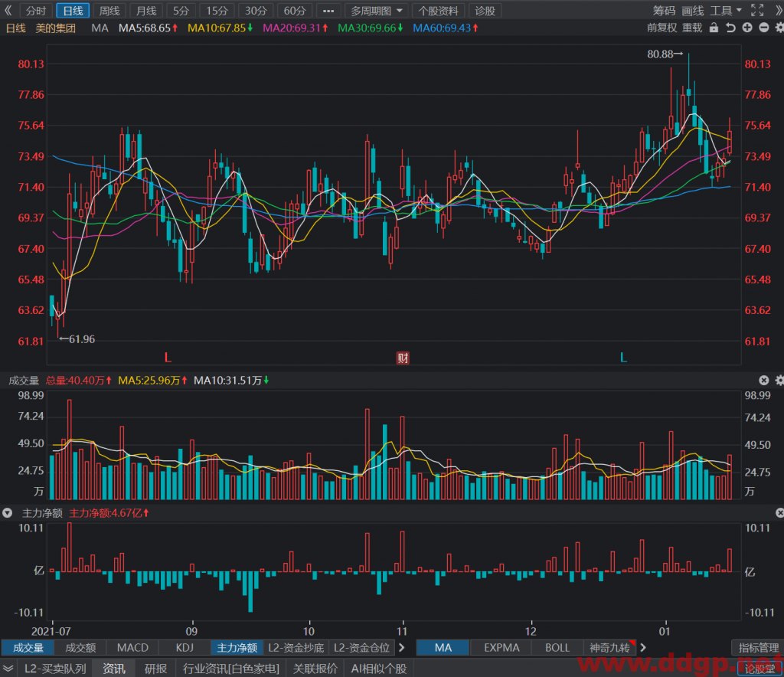
Task: Open the 多周期图 dropdown
Action: [377, 11]
